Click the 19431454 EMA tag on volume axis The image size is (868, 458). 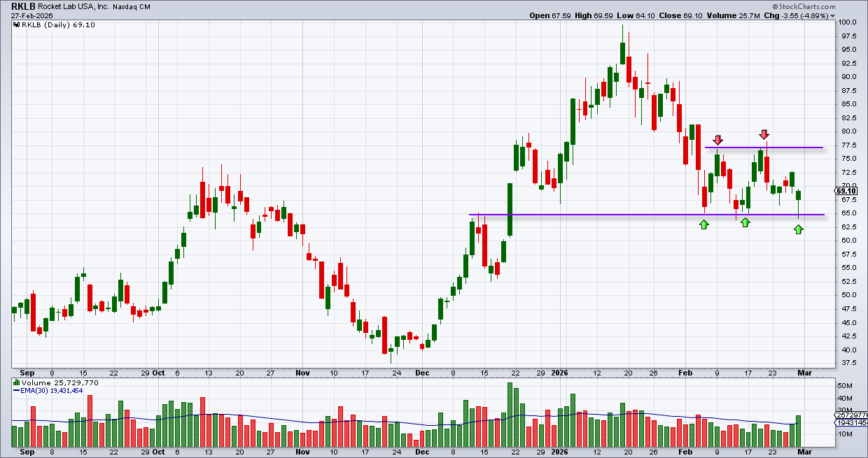tap(850, 424)
